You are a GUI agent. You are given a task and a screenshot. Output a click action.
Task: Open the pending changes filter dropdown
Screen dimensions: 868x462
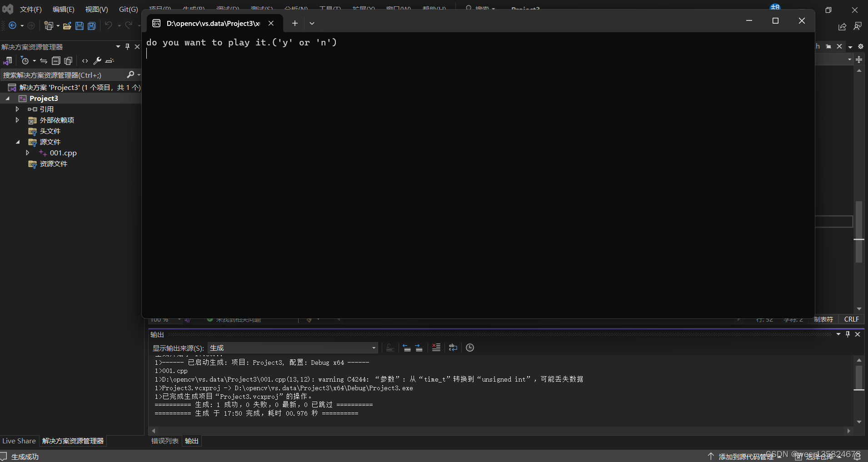[34, 61]
